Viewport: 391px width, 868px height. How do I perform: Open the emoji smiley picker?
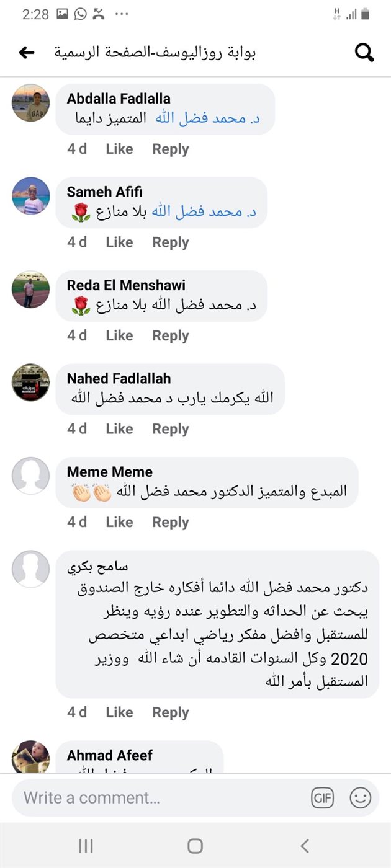point(360,798)
